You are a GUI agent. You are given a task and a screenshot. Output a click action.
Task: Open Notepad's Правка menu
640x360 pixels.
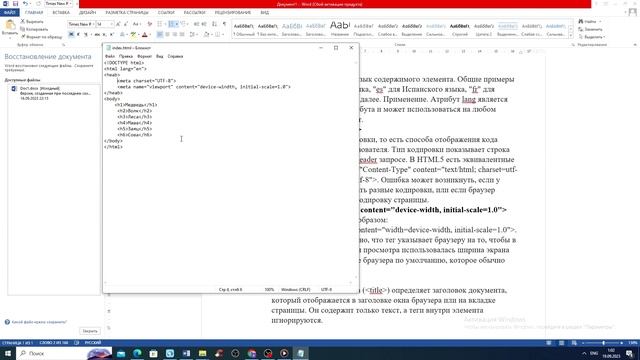[x=126, y=56]
